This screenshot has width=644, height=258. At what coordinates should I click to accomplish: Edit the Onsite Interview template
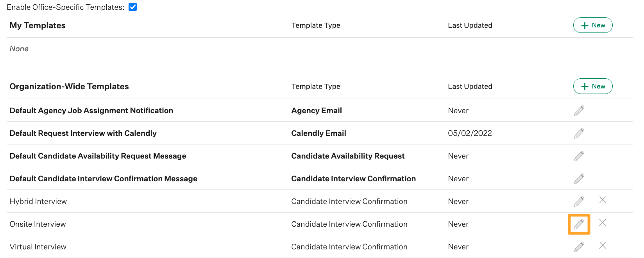click(579, 224)
